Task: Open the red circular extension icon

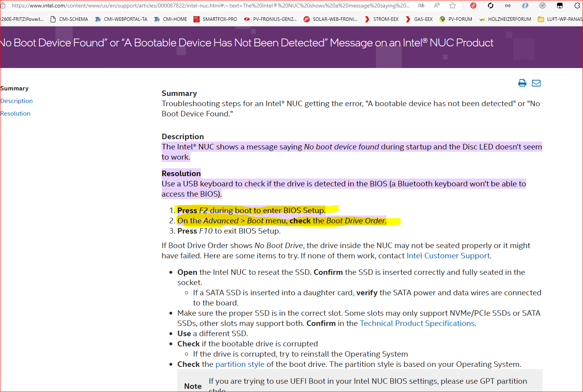Action: pyautogui.click(x=473, y=6)
